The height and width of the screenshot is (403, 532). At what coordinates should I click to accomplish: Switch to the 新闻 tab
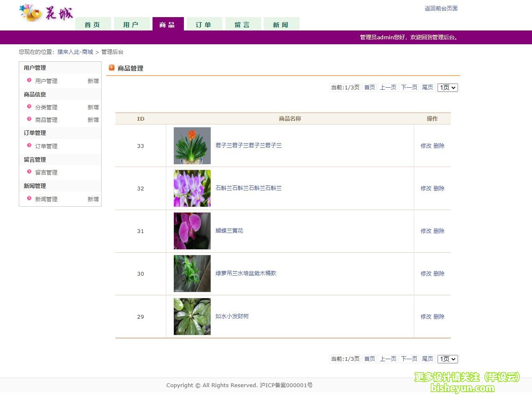pos(281,24)
